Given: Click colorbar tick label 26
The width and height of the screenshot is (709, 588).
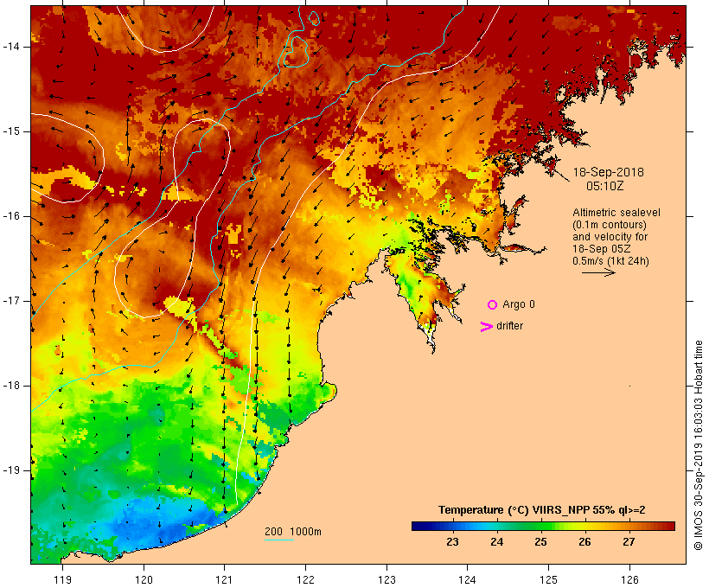Looking at the screenshot, I should 584,542.
